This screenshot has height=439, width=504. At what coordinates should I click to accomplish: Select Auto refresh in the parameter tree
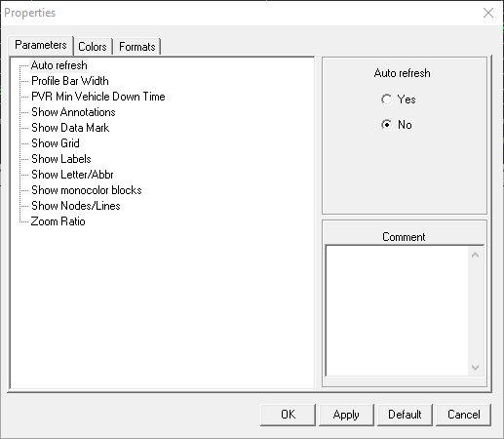point(59,65)
